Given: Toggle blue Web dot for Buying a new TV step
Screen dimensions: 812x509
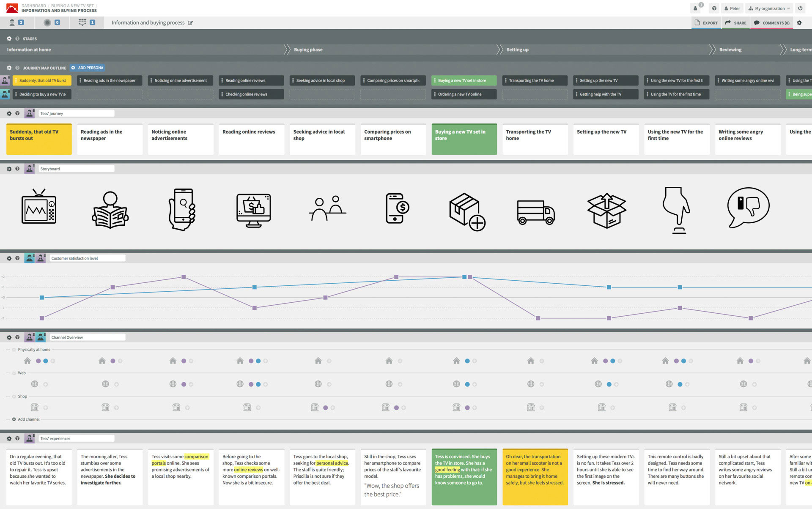Looking at the screenshot, I should (x=467, y=384).
